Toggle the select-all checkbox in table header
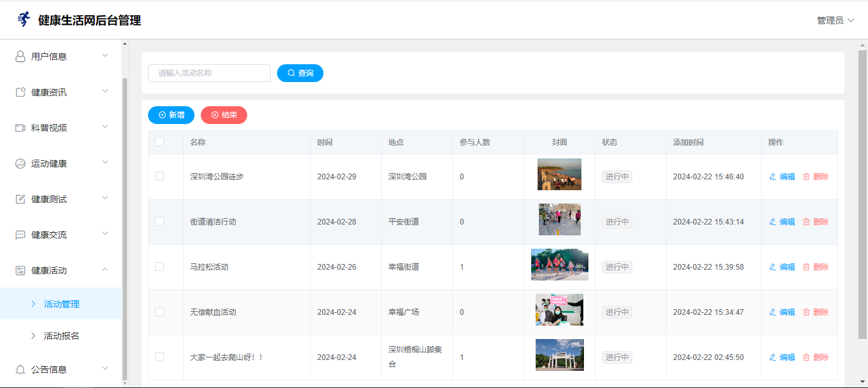This screenshot has height=388, width=868. click(x=159, y=142)
